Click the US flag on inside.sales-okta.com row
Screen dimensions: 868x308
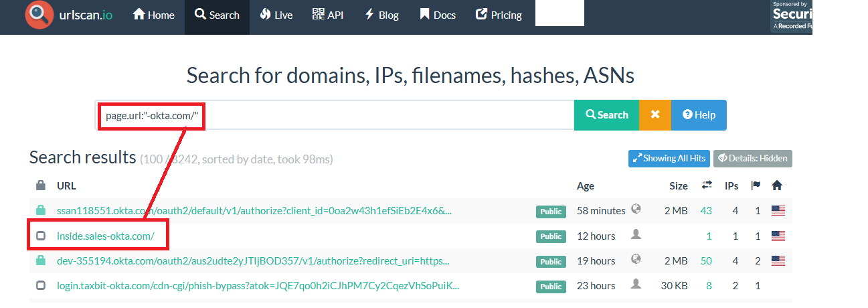click(778, 236)
